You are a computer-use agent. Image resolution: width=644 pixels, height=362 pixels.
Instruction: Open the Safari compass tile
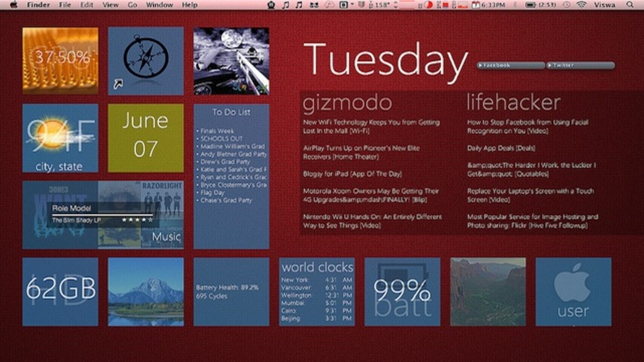coord(146,61)
